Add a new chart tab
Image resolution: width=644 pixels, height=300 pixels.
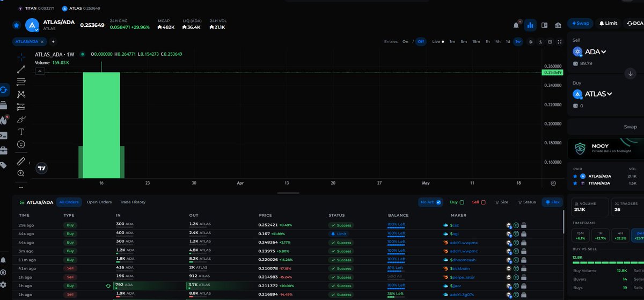coord(53,41)
